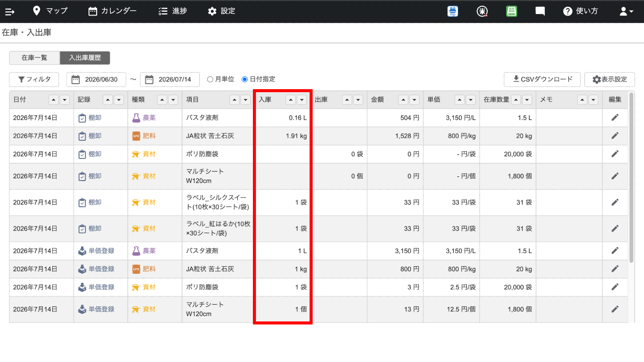644x362 pixels.
Task: Open the user account menu
Action: tap(626, 11)
